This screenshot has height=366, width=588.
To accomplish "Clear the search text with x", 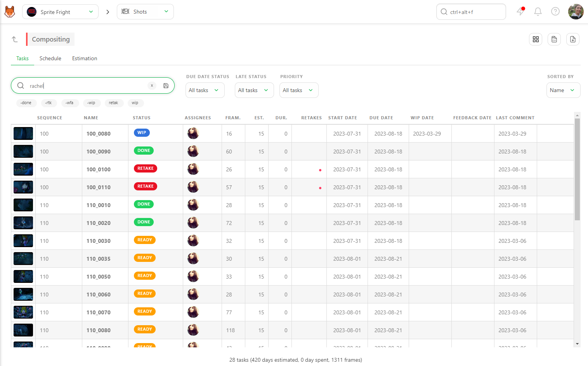I will tap(152, 85).
